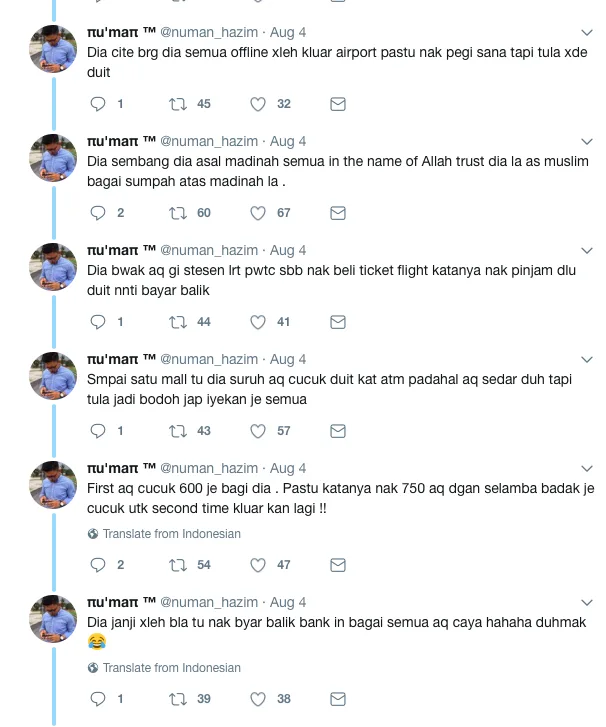
Task: Open profile picture on the last tweet
Action: (x=54, y=620)
